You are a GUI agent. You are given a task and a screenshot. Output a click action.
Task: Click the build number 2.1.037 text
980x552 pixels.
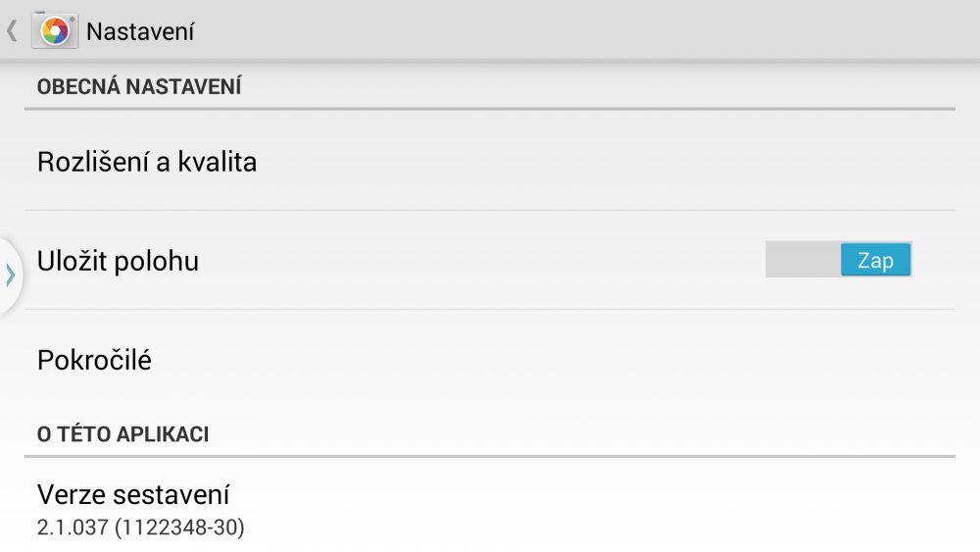tap(140, 527)
